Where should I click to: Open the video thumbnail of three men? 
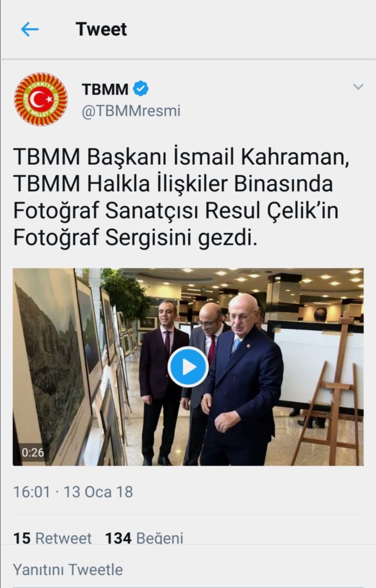click(188, 367)
